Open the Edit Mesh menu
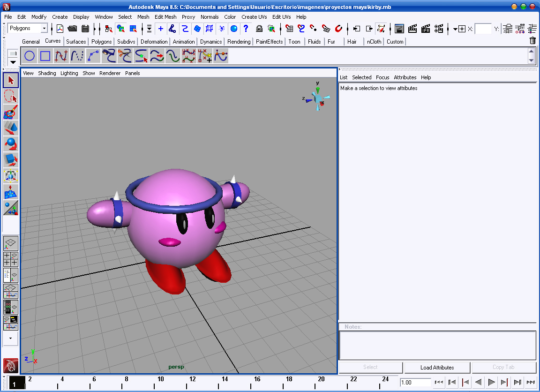The width and height of the screenshot is (540, 392). [165, 17]
